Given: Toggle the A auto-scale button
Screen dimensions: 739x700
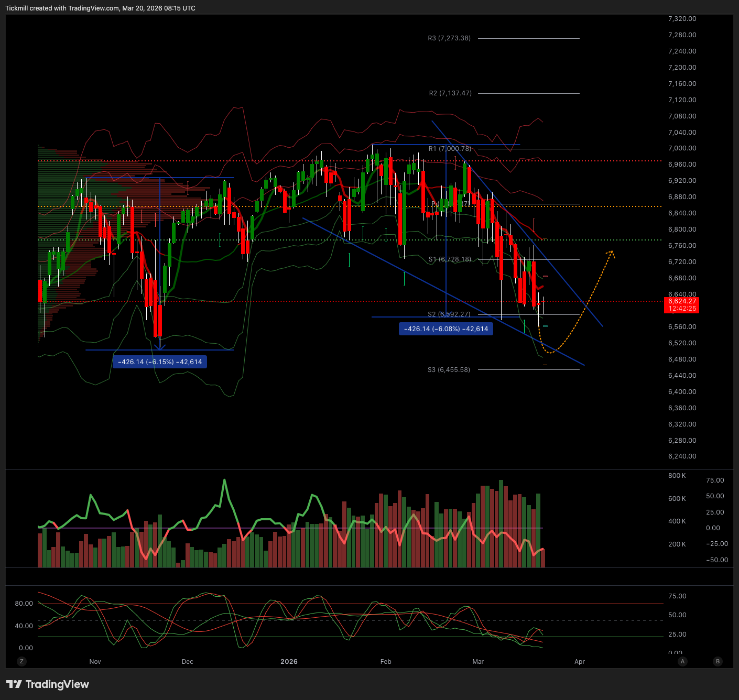Looking at the screenshot, I should pyautogui.click(x=682, y=661).
